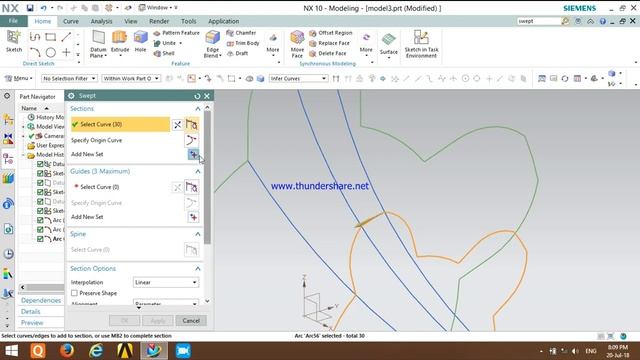Click Guides Add New Set icon

tap(193, 217)
